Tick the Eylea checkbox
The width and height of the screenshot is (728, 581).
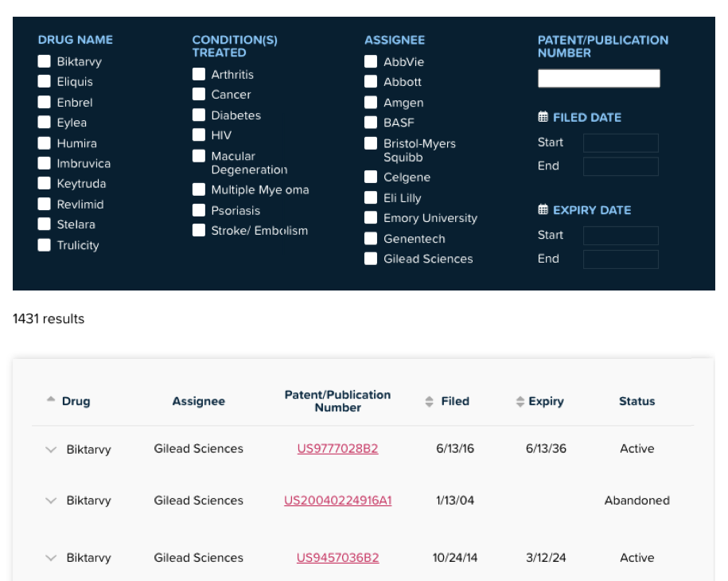44,122
